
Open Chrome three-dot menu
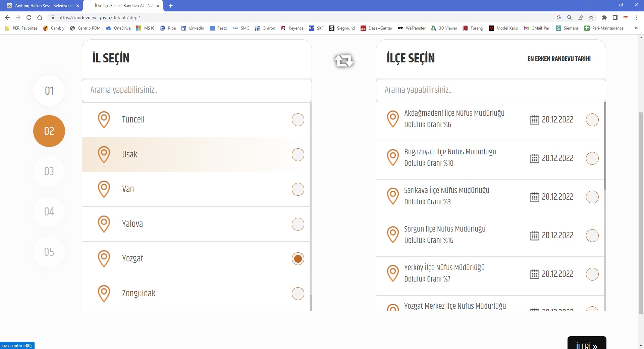[x=637, y=17]
